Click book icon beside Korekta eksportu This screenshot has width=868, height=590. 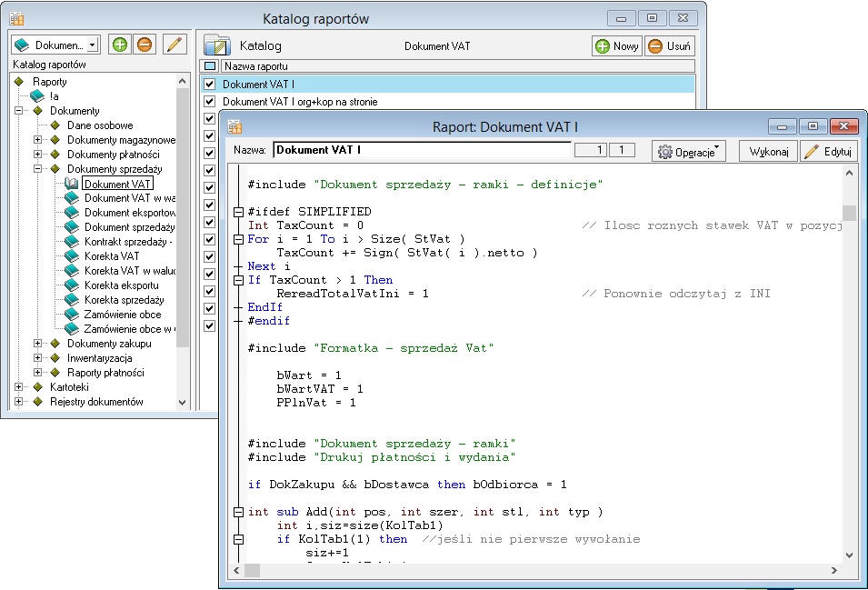pos(72,285)
